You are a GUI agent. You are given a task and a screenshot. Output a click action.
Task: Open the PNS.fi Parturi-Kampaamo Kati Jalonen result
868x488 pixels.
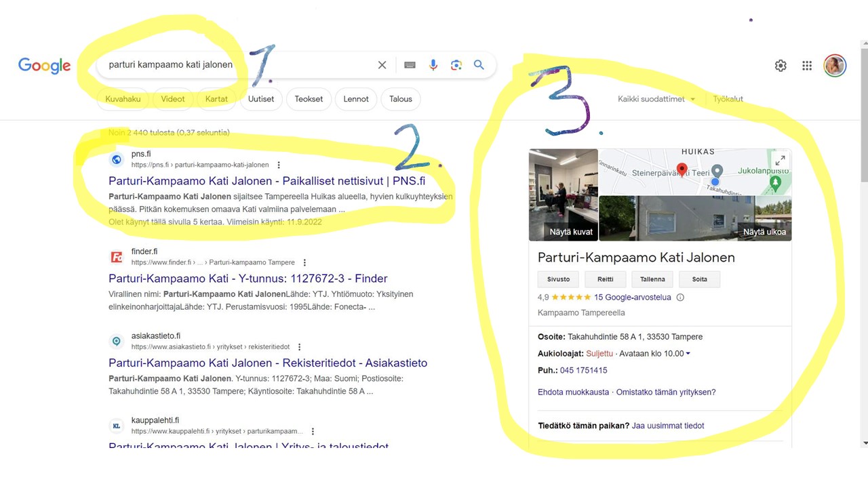[x=267, y=181]
